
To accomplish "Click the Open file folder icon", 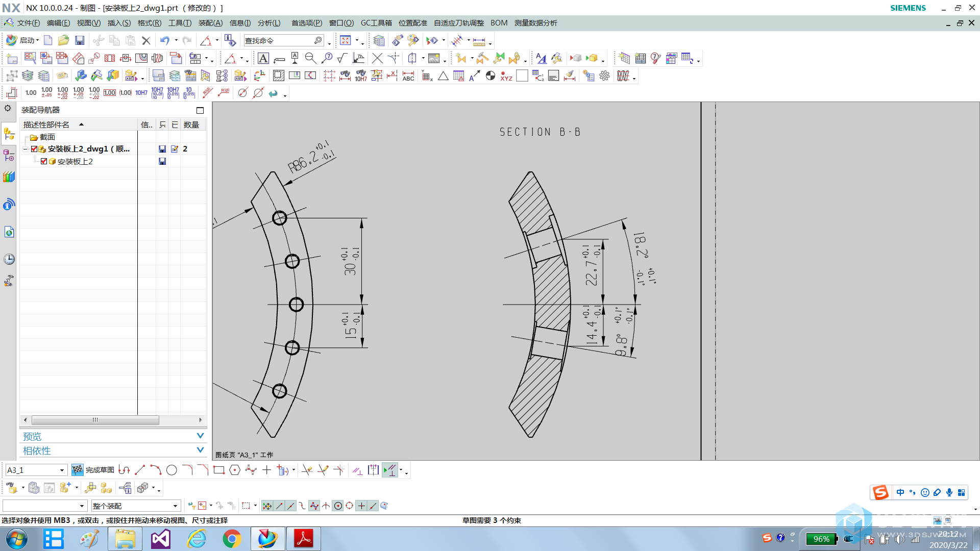I will point(63,40).
